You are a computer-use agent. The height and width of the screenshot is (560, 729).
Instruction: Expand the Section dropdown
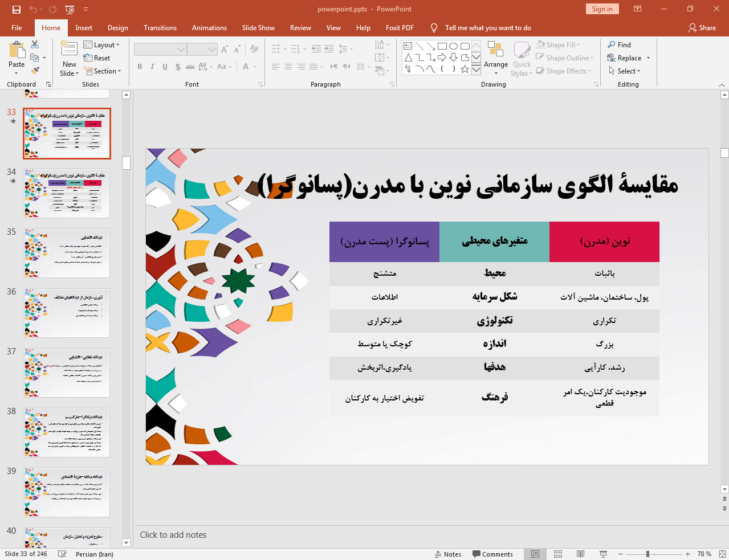[103, 71]
